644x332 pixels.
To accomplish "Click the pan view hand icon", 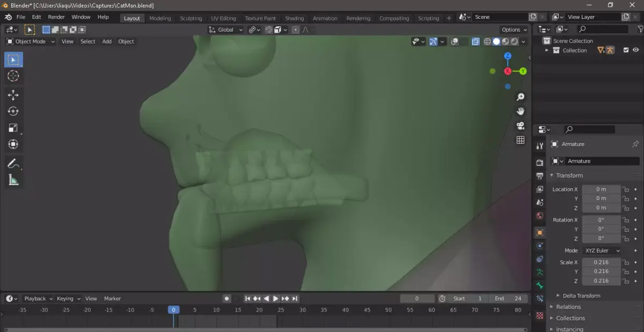I will [520, 111].
